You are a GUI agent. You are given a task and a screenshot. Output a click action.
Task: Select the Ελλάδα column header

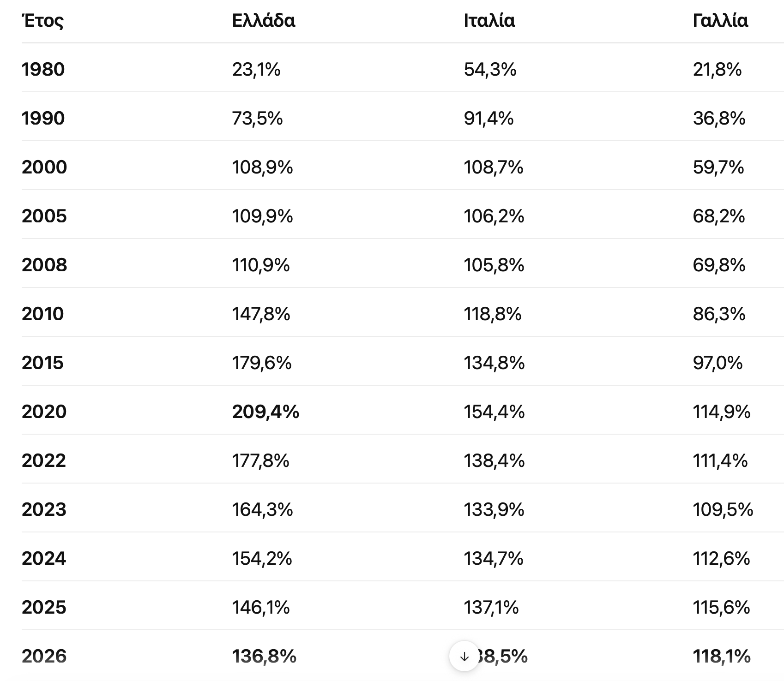coord(264,21)
